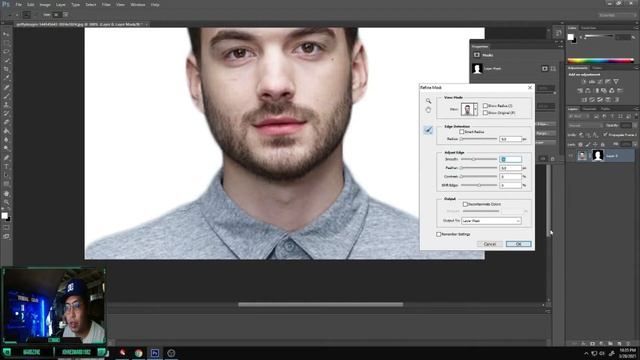Click the Smooth slider track
Image resolution: width=640 pixels, height=360 pixels.
479,159
